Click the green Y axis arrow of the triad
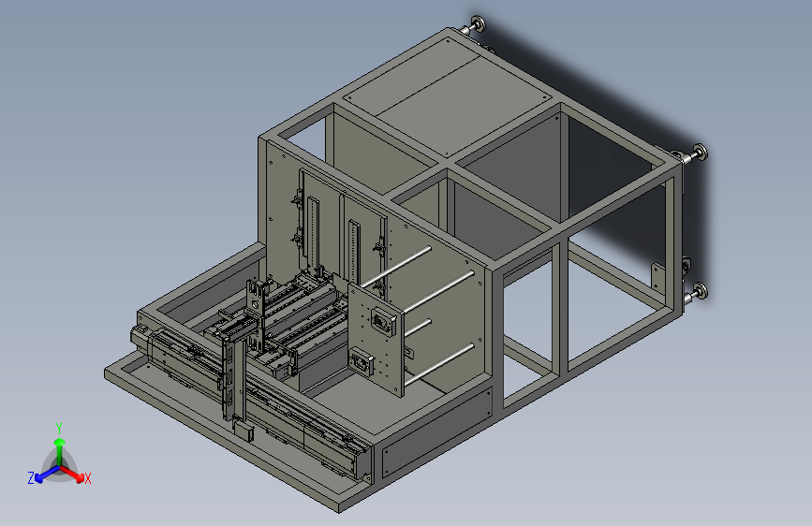This screenshot has height=526, width=812. point(60,451)
